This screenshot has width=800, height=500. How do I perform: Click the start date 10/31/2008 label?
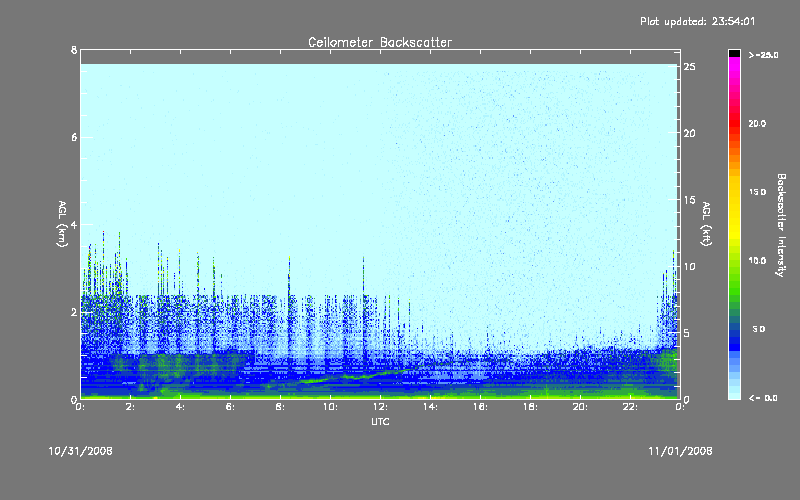81,451
